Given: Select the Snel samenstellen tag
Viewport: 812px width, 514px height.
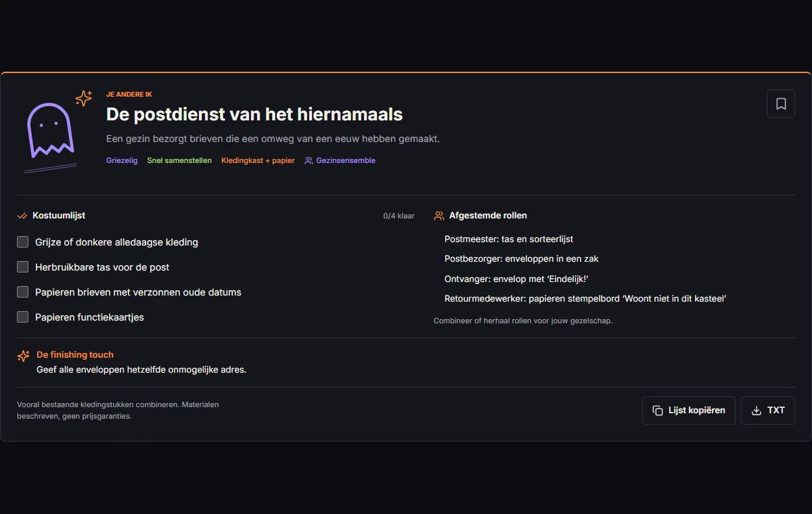Looking at the screenshot, I should click(x=179, y=161).
